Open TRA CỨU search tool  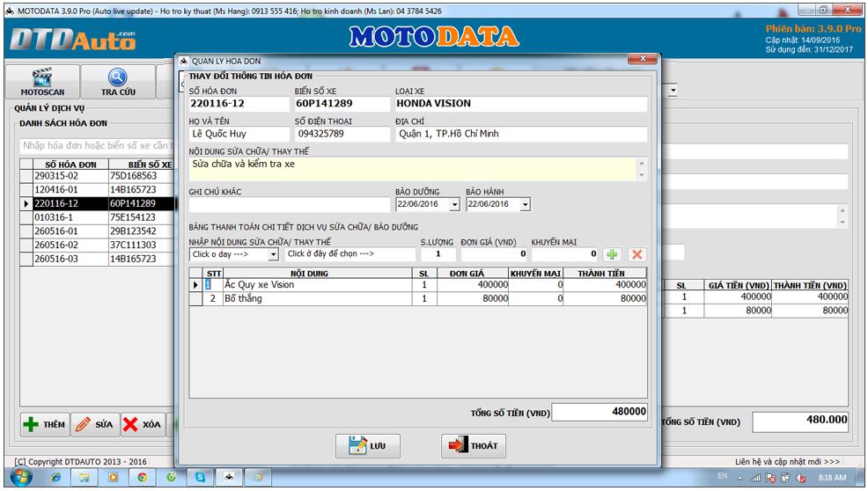coord(118,82)
